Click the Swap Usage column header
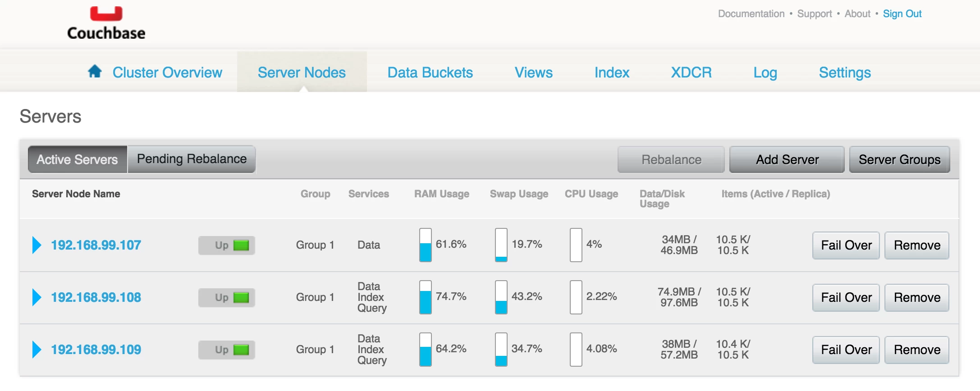This screenshot has width=980, height=391. click(x=519, y=194)
